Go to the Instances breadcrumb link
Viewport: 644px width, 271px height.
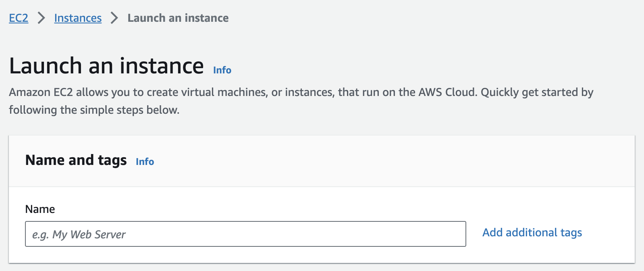[x=78, y=18]
